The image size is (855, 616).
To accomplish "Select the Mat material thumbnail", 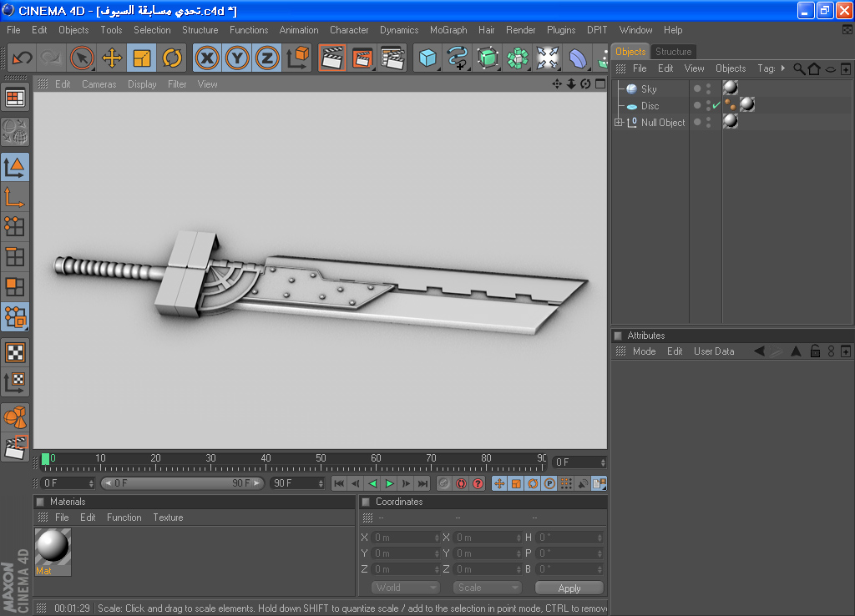I will [x=53, y=552].
